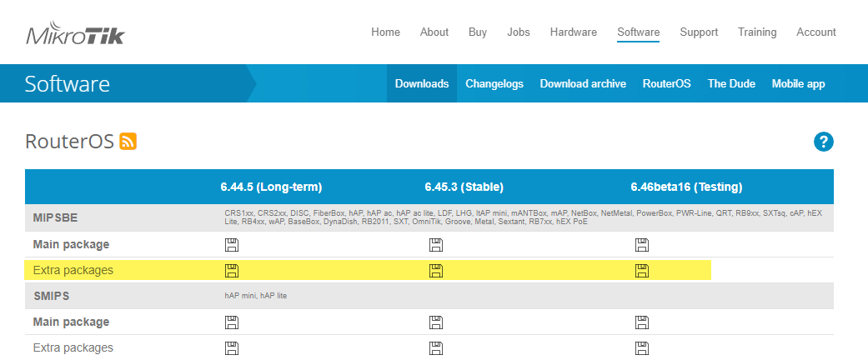Image resolution: width=868 pixels, height=360 pixels.
Task: Download SMIPS Main package 6.46beta16 Testing
Action: pyautogui.click(x=641, y=322)
